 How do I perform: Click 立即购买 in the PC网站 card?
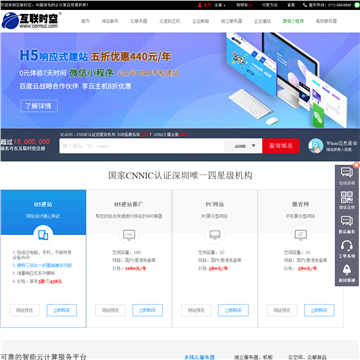[x=233, y=310]
